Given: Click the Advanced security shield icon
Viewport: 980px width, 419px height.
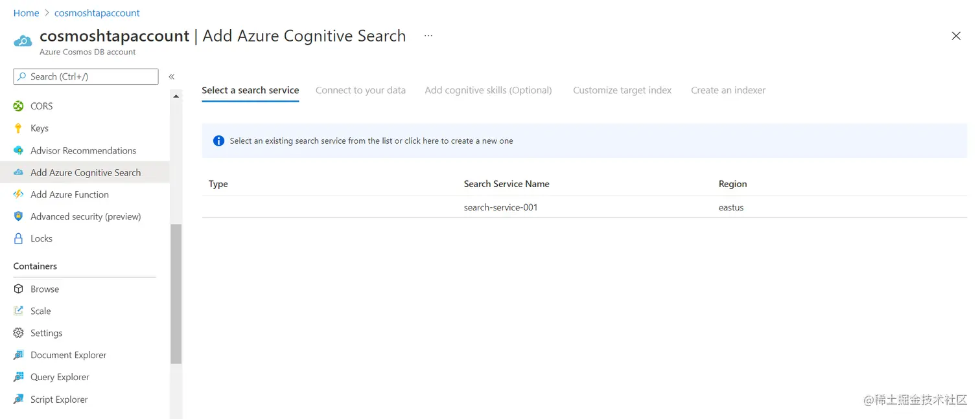Looking at the screenshot, I should 18,216.
